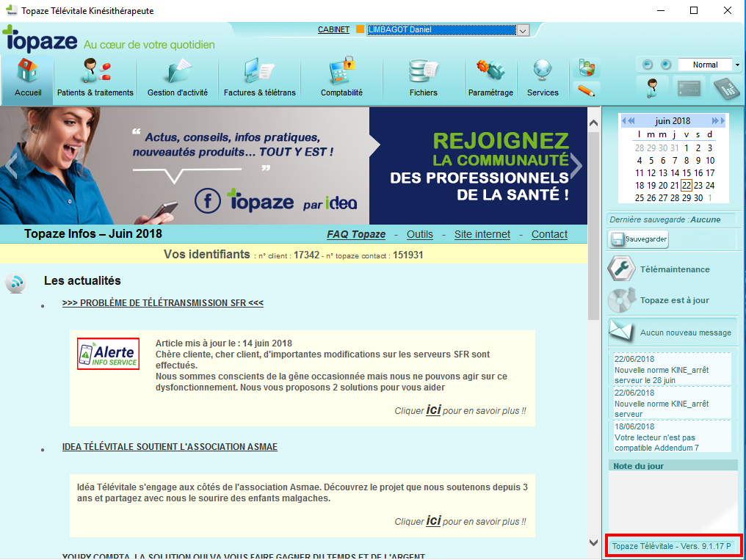Click the zoom out minus button
The width and height of the screenshot is (746, 560).
tap(648, 65)
